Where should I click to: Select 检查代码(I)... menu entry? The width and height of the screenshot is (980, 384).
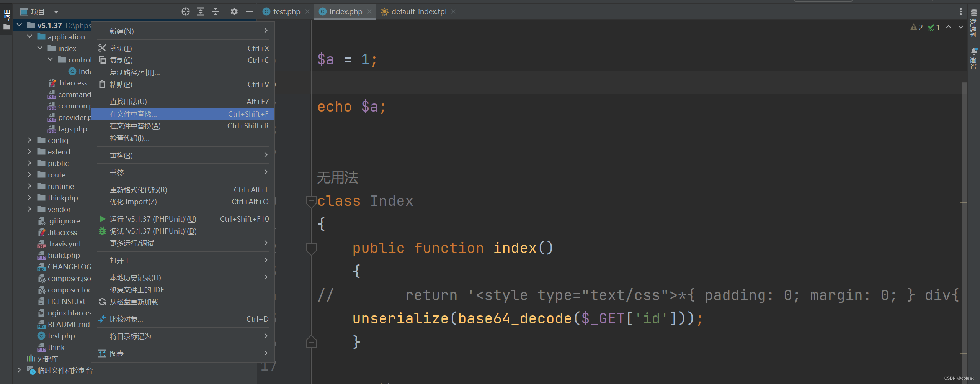(183, 138)
